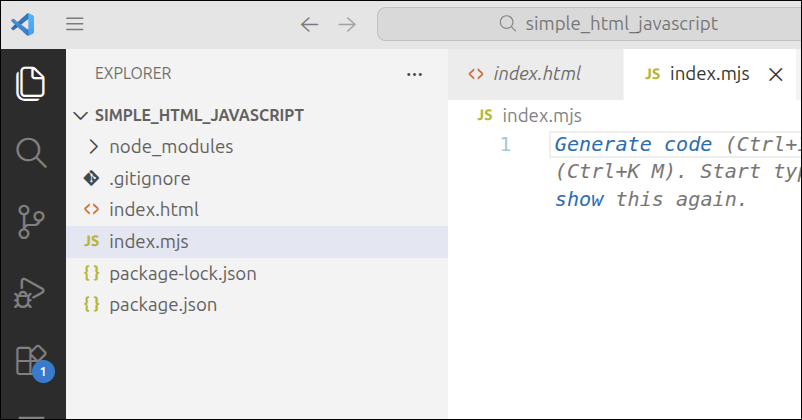This screenshot has height=420, width=802.
Task: Open the .gitignore file
Action: (257, 179)
